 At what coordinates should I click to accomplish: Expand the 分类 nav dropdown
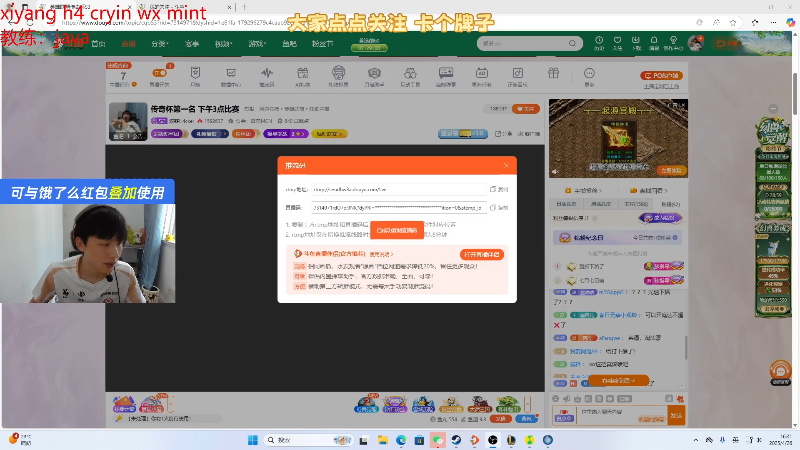pos(160,44)
